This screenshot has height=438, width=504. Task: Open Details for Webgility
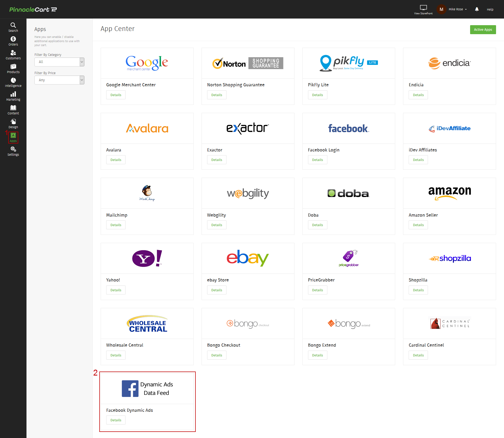click(x=217, y=225)
